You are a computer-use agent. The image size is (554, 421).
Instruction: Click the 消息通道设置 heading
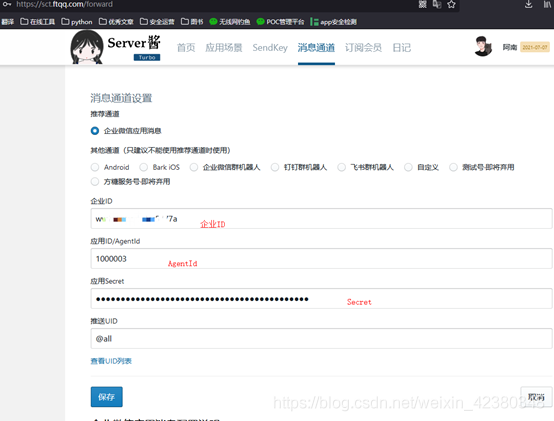point(121,98)
